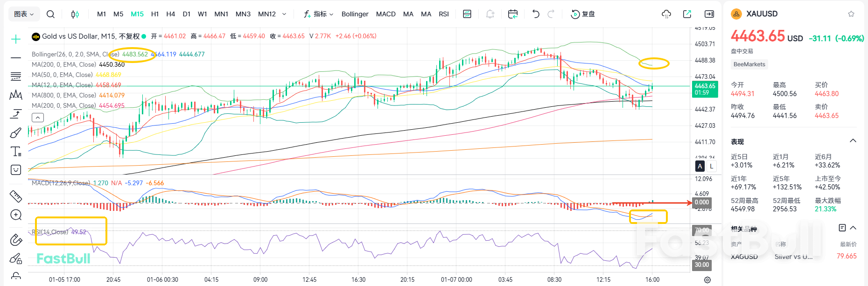Select the brush drawing tool
This screenshot has height=286, width=868.
16,133
